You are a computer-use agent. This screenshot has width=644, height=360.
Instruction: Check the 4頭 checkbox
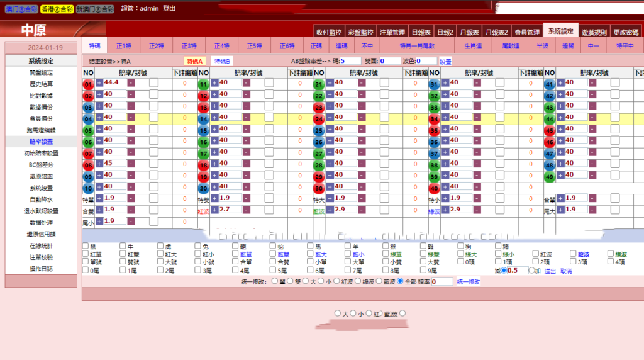click(x=610, y=261)
